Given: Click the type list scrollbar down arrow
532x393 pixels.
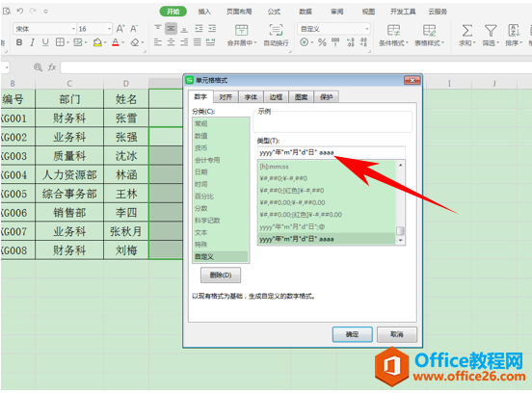Looking at the screenshot, I should click(401, 240).
